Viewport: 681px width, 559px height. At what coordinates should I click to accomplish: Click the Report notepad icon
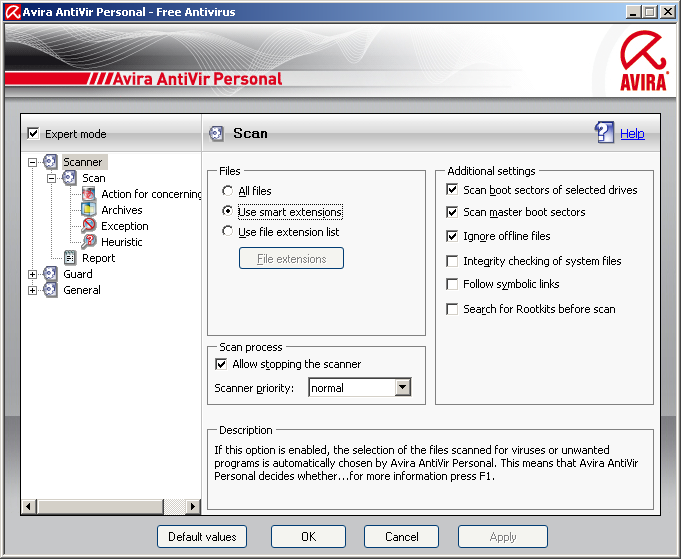69,258
